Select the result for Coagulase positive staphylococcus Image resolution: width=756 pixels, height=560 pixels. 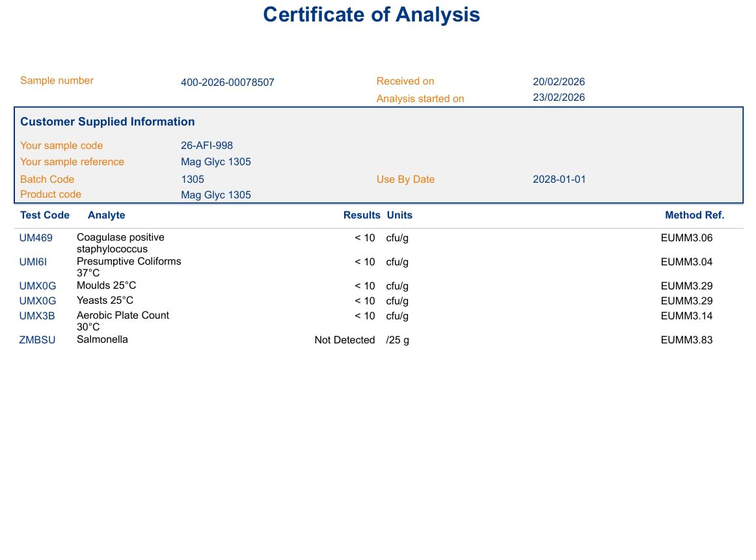pyautogui.click(x=364, y=237)
